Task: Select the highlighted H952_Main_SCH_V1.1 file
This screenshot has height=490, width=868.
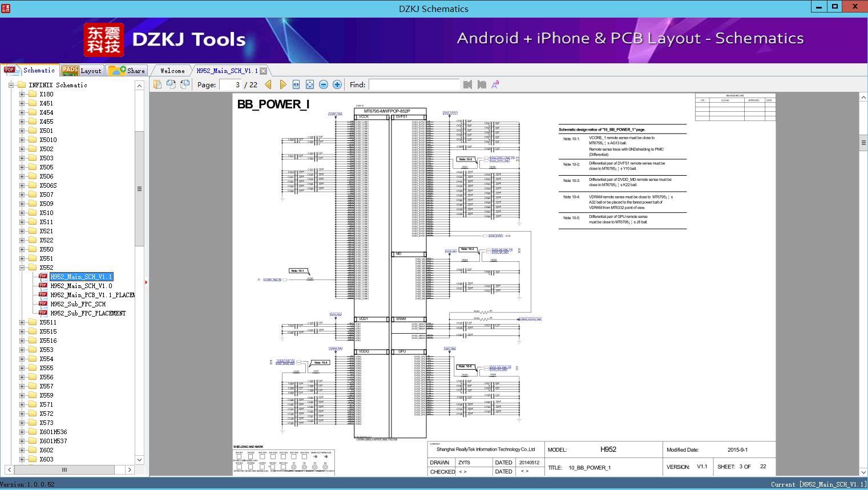Action: (x=81, y=277)
